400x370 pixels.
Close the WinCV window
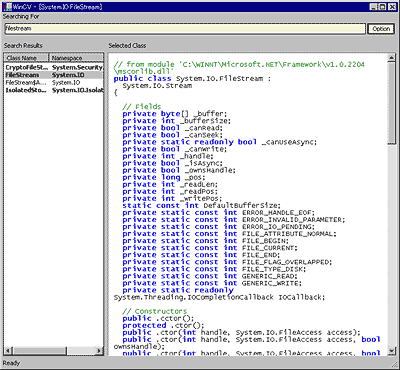[x=392, y=7]
